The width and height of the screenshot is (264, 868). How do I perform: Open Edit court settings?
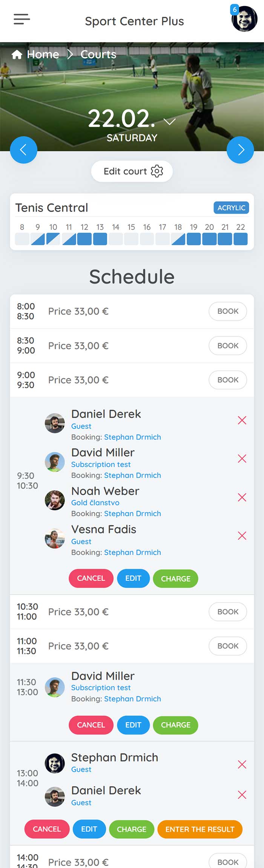[132, 171]
